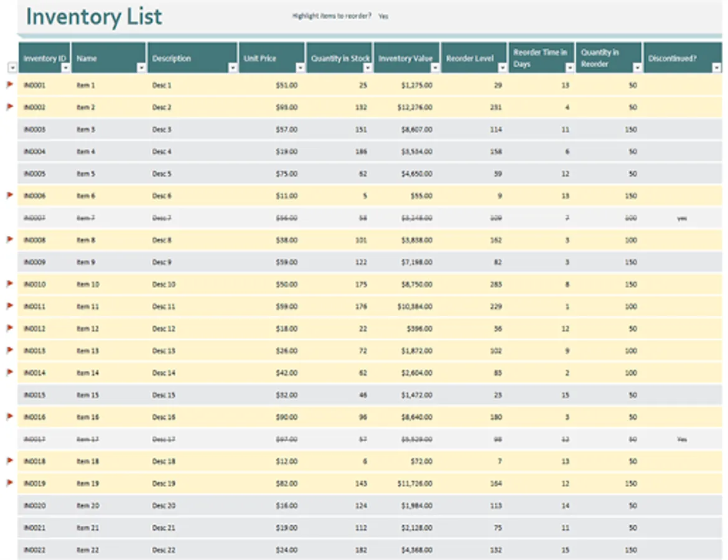
Task: Select the flag icon for IN0010
Action: (x=10, y=284)
